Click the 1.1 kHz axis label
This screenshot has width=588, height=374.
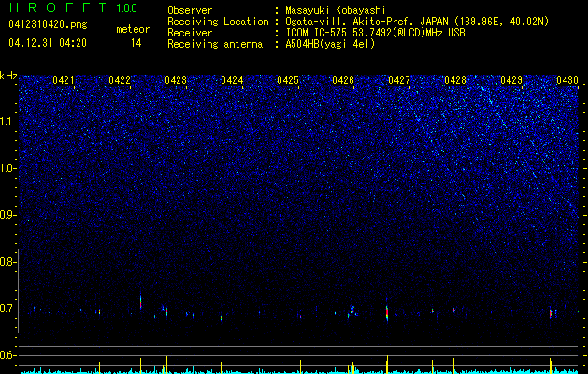click(x=8, y=122)
